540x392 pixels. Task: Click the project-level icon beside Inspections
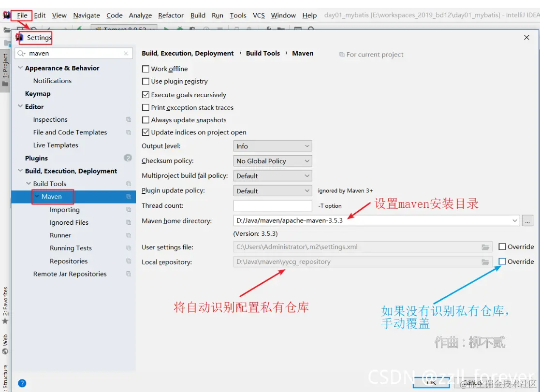coord(129,119)
